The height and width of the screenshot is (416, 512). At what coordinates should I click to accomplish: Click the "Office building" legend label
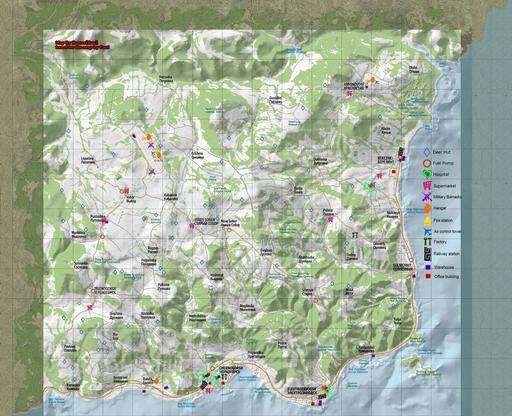coord(446,276)
